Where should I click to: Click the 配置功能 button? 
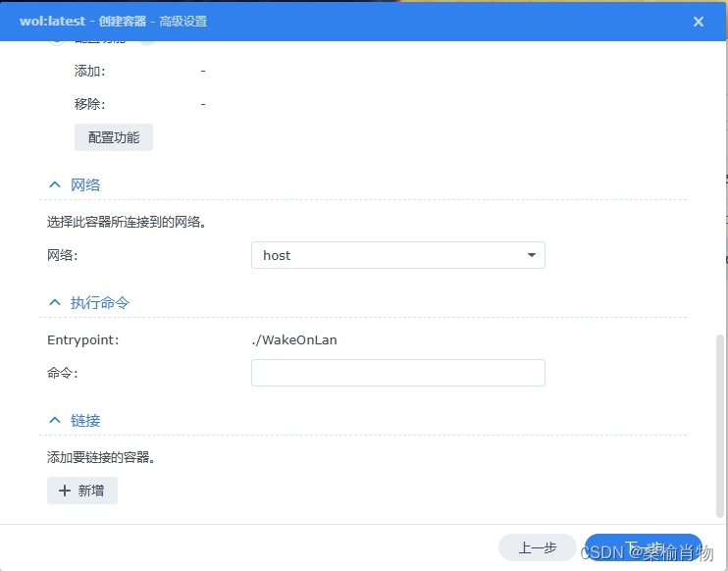coord(114,137)
